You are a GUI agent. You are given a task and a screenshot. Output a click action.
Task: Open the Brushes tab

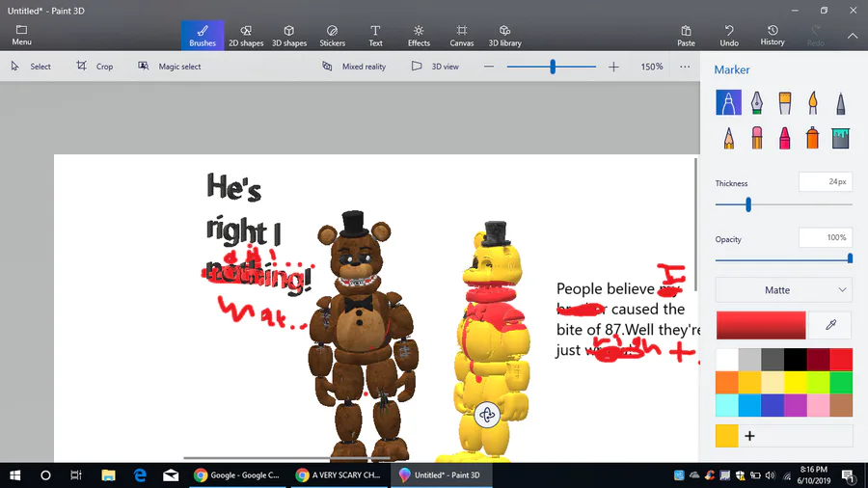click(x=203, y=36)
